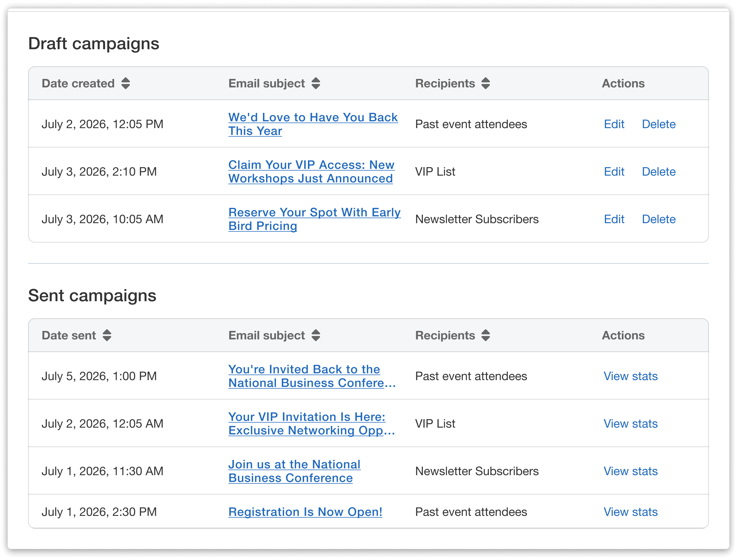
Task: Click 'Newsletter Subscribers' in draft campaigns
Action: point(477,219)
